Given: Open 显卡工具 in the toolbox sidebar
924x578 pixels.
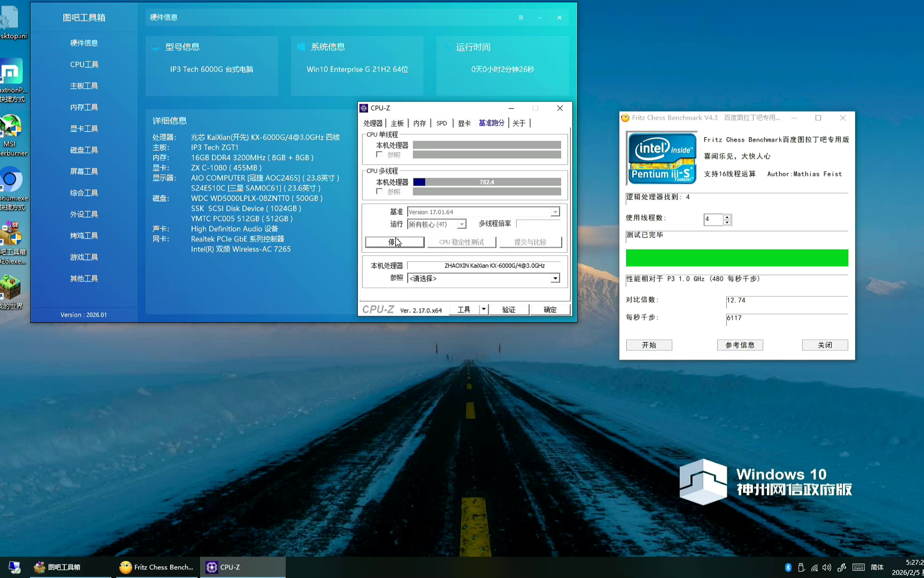Looking at the screenshot, I should [84, 128].
